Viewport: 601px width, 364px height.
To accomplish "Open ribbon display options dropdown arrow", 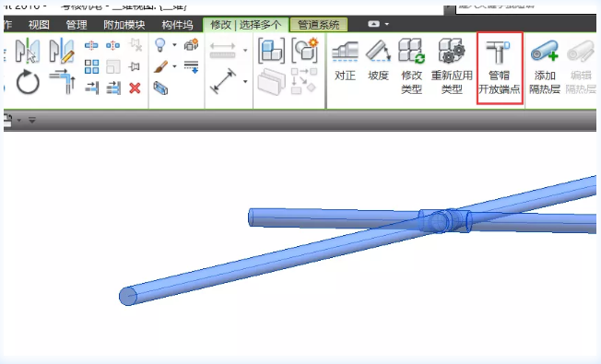I will pyautogui.click(x=387, y=24).
